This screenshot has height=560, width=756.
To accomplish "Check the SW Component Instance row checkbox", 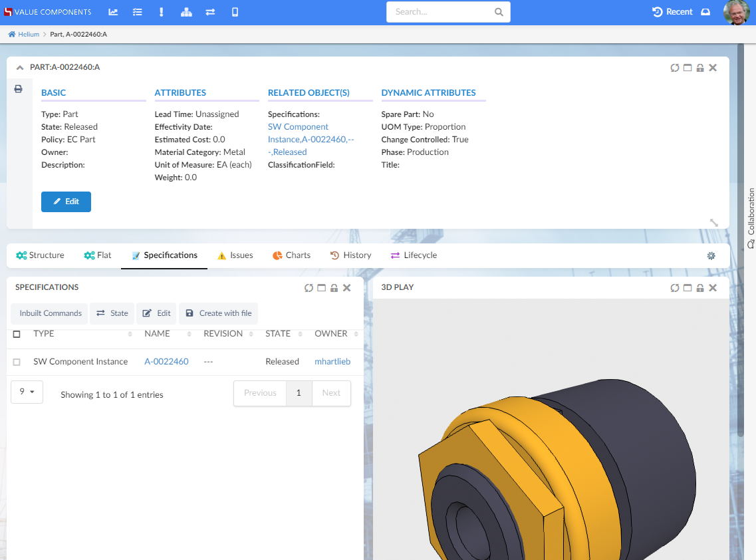I will click(17, 362).
